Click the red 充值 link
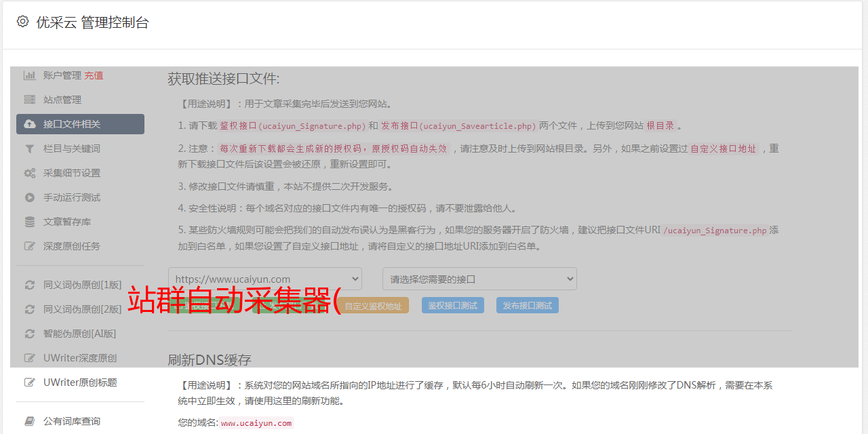 (x=94, y=75)
